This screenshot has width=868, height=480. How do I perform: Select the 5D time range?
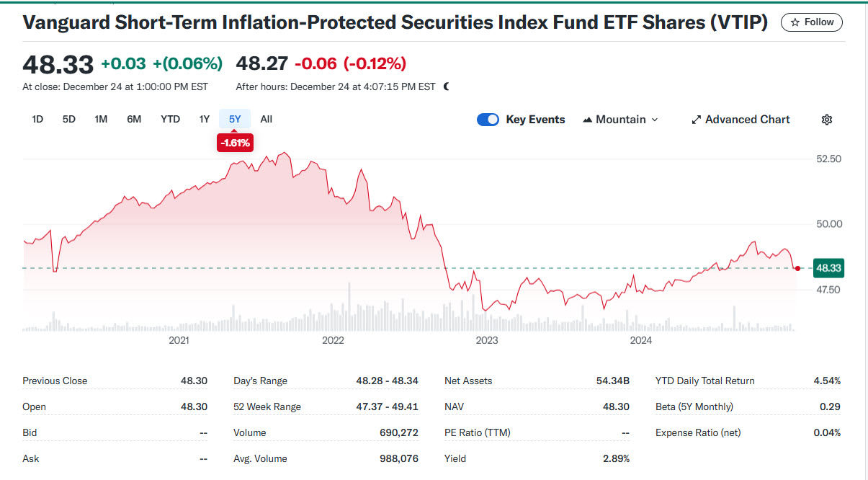[x=68, y=119]
